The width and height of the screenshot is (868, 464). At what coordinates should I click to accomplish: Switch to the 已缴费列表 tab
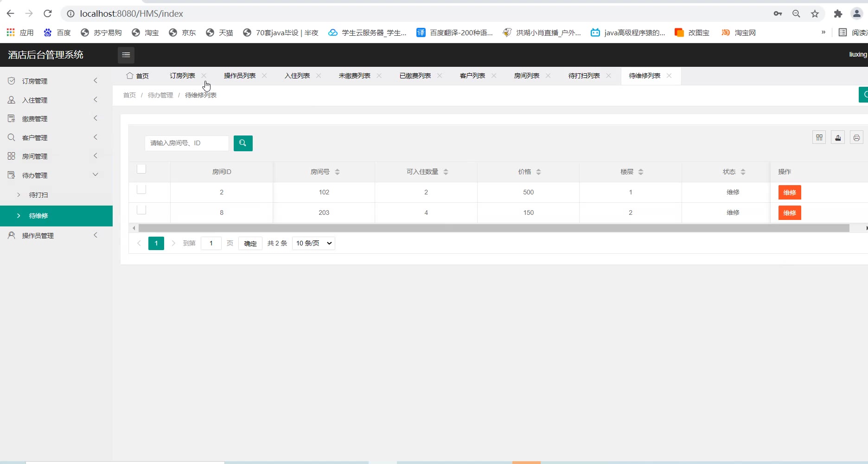coord(415,76)
